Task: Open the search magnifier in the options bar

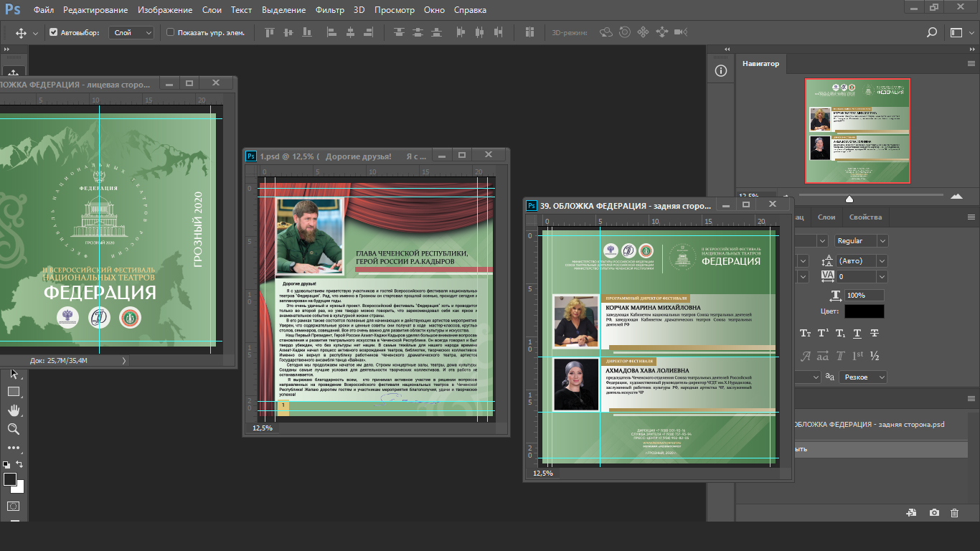Action: click(932, 32)
